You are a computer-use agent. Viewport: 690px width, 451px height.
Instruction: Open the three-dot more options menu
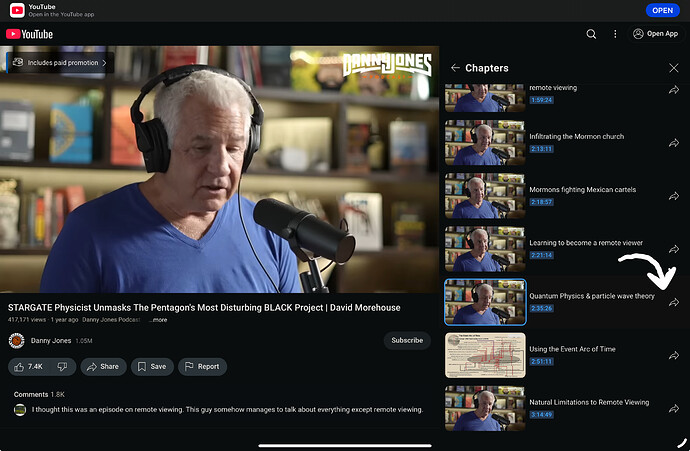click(x=615, y=34)
